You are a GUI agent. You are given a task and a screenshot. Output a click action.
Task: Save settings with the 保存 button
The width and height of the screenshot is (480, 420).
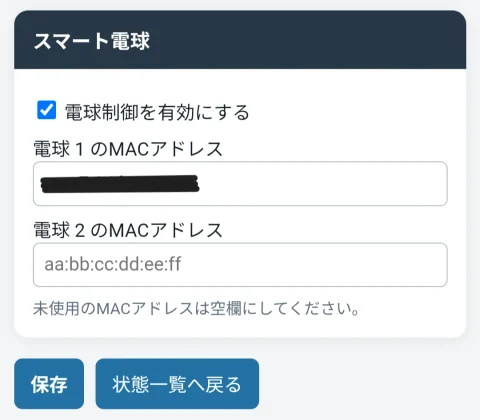(49, 384)
